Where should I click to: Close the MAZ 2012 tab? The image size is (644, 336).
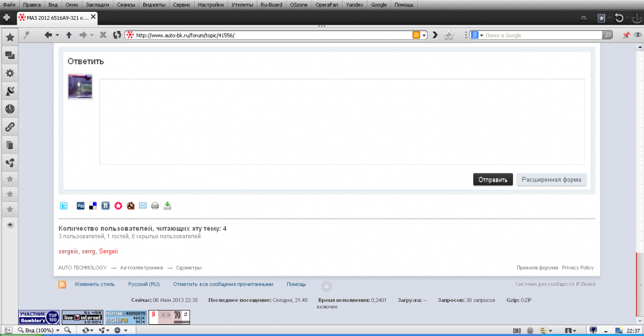(x=93, y=17)
